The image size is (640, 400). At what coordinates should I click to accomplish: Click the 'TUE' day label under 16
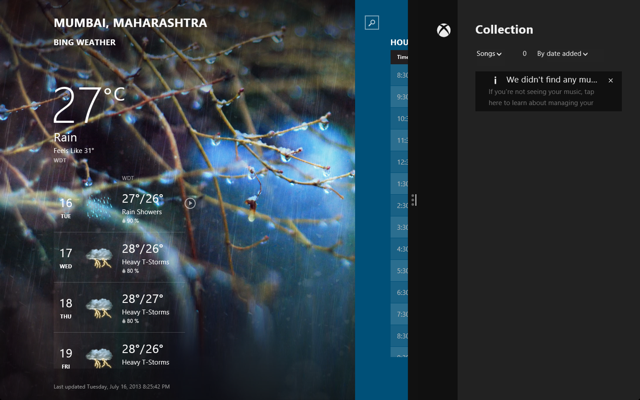click(x=66, y=216)
